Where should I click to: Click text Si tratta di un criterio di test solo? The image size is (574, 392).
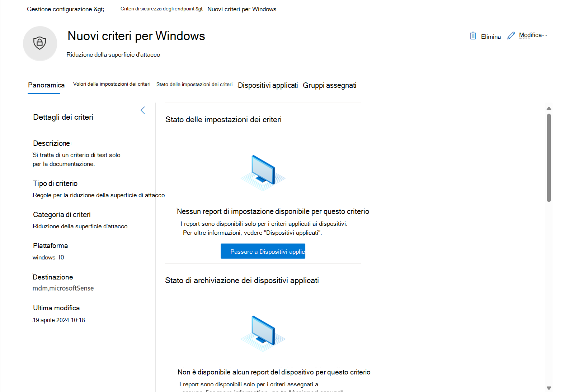point(76,155)
